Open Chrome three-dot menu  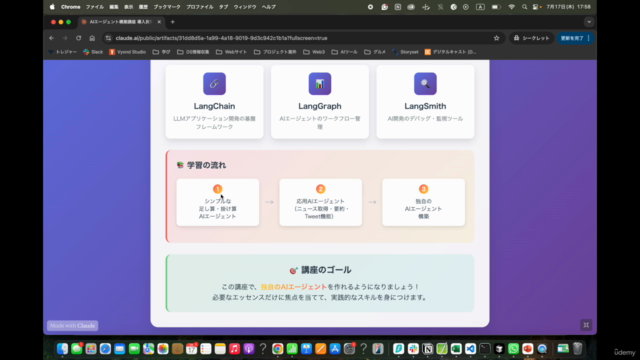click(589, 38)
